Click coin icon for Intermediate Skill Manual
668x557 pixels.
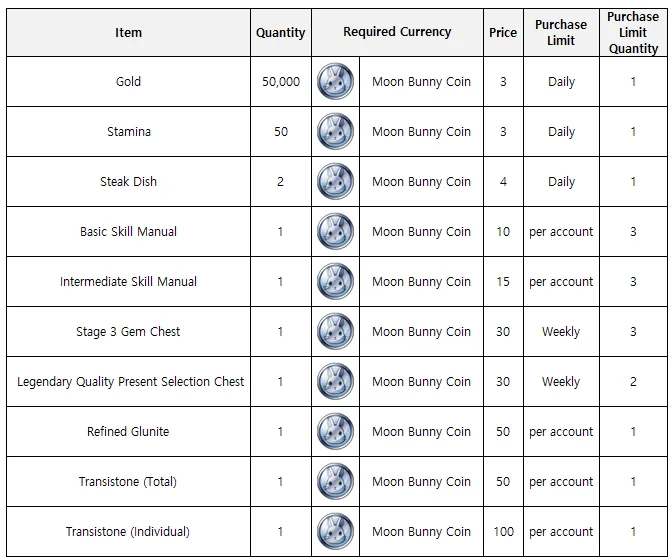pos(336,282)
